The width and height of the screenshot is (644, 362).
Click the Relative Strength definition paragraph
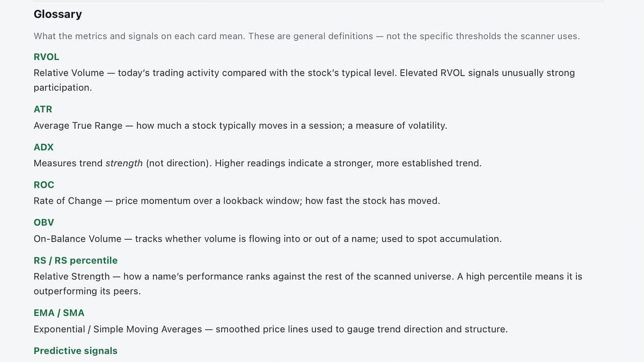[x=308, y=284]
